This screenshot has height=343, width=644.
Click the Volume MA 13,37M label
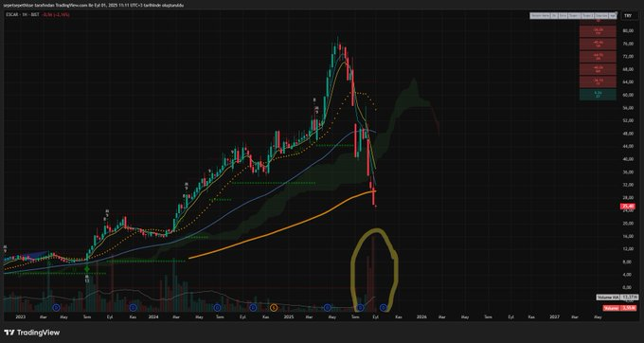click(617, 297)
